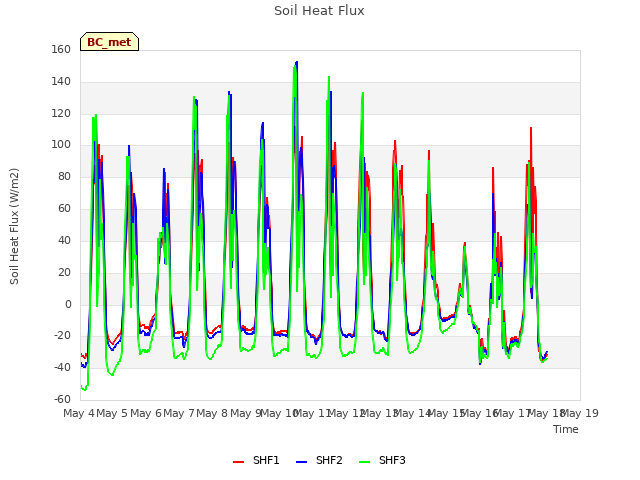Image resolution: width=640 pixels, height=480 pixels.
Task: Click the 120 y-axis tick label
Action: coord(61,113)
